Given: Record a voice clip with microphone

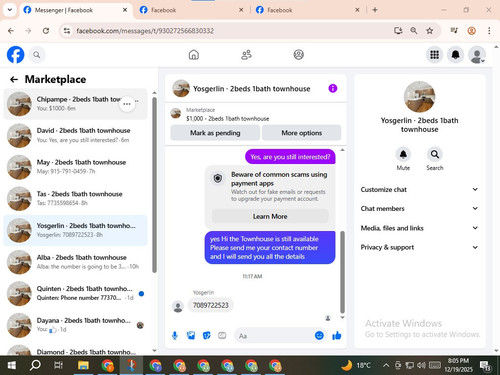Looking at the screenshot, I should click(x=175, y=336).
